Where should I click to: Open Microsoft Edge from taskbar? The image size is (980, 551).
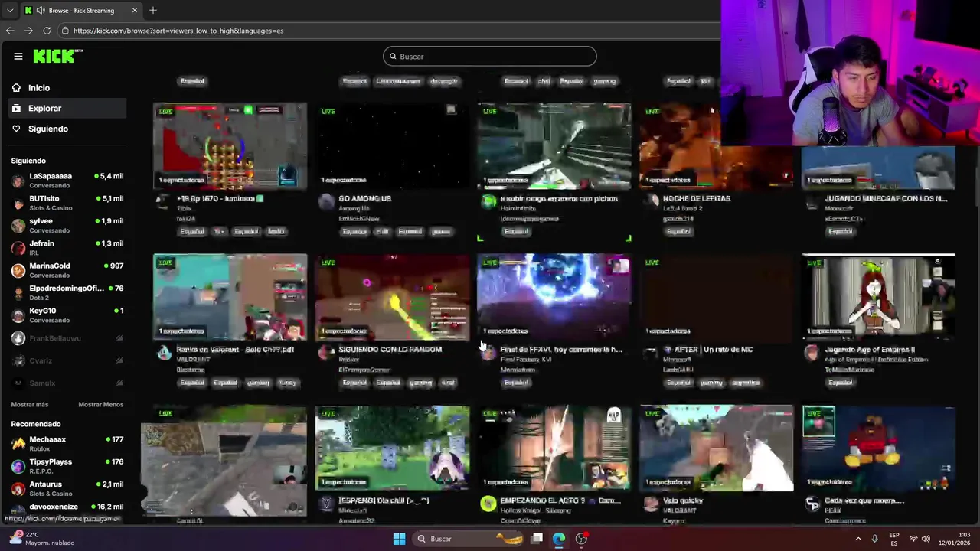click(x=559, y=539)
